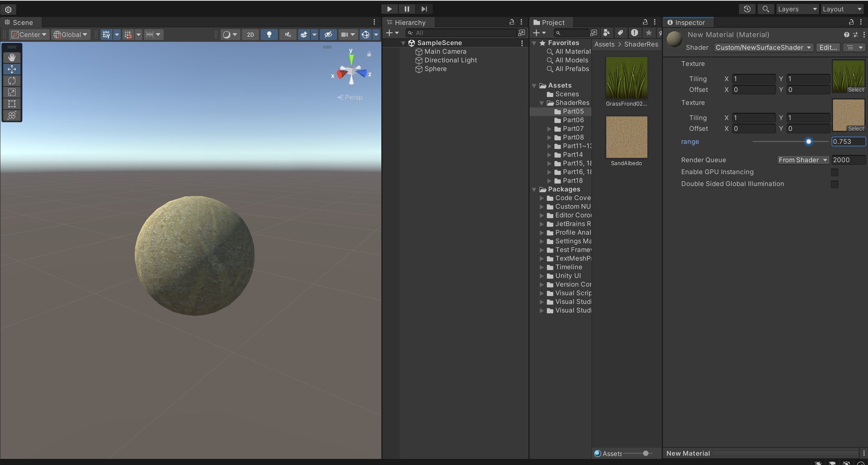
Task: Open the Shader dropdown Custom/NewSurfaceShader
Action: 763,48
